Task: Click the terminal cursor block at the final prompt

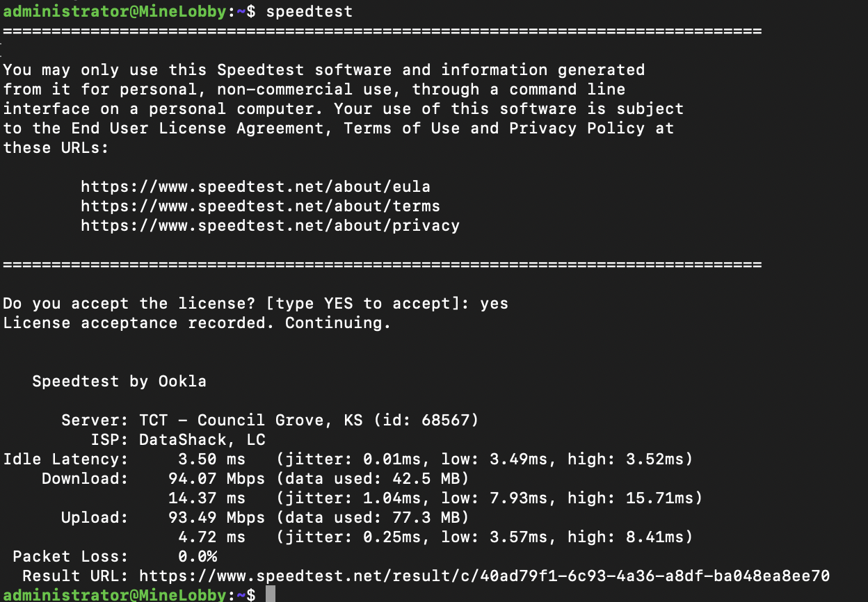Action: click(271, 594)
